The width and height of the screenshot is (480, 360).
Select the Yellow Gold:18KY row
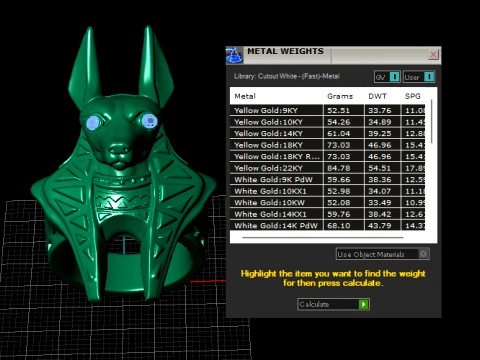pyautogui.click(x=327, y=145)
